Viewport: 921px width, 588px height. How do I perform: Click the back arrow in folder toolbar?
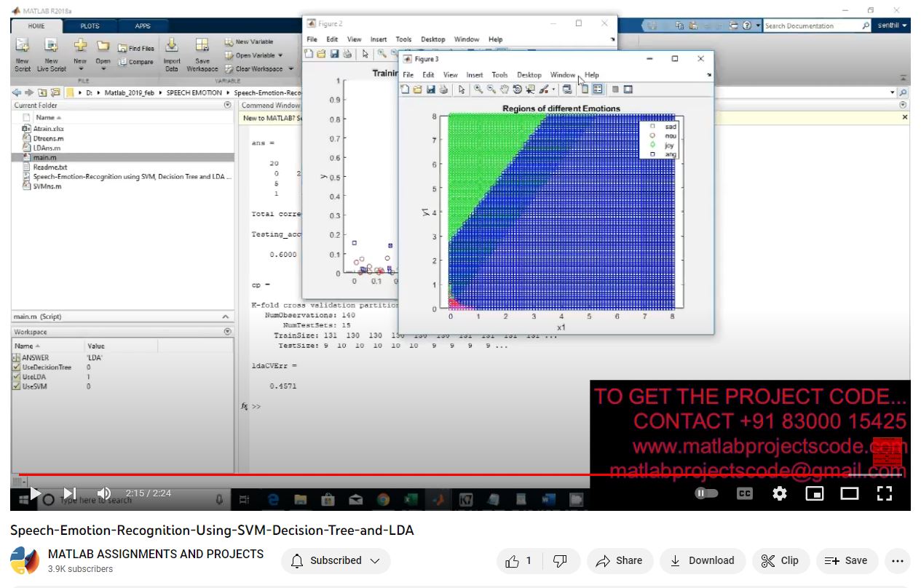17,93
